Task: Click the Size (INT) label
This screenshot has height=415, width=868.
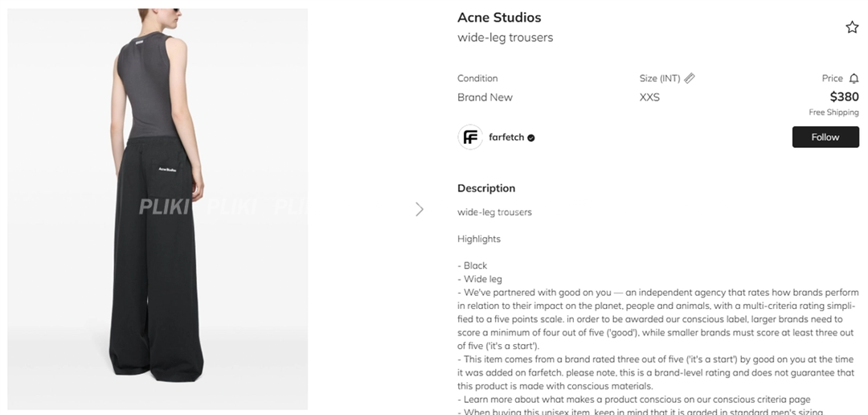Action: click(x=660, y=78)
